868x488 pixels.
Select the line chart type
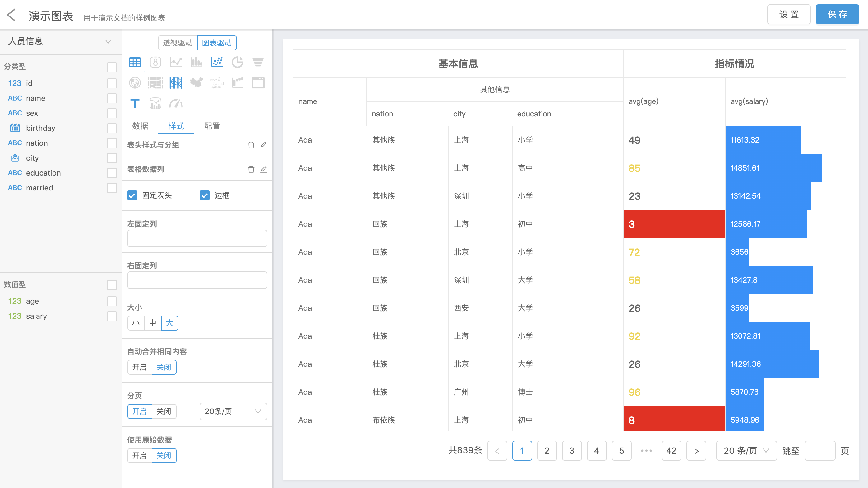(x=176, y=62)
